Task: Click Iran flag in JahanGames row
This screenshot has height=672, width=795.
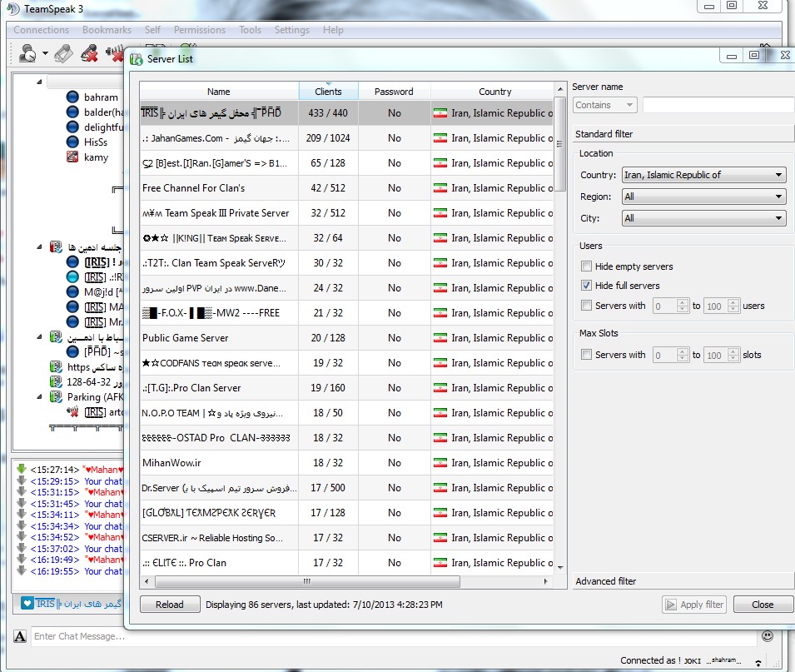Action: (x=440, y=138)
